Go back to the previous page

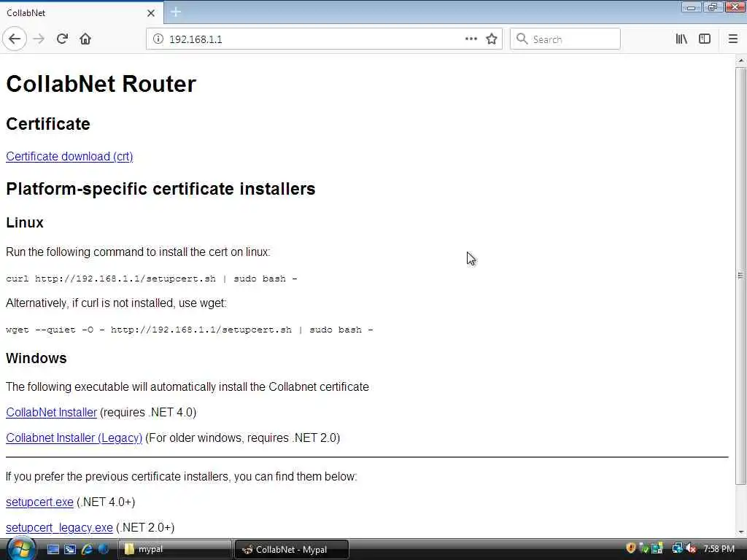(x=15, y=39)
